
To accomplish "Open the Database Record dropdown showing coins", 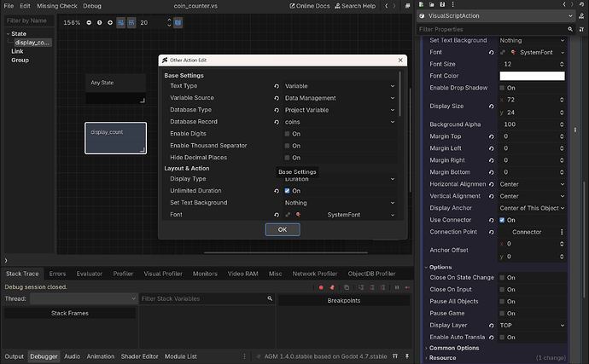I will click(340, 122).
